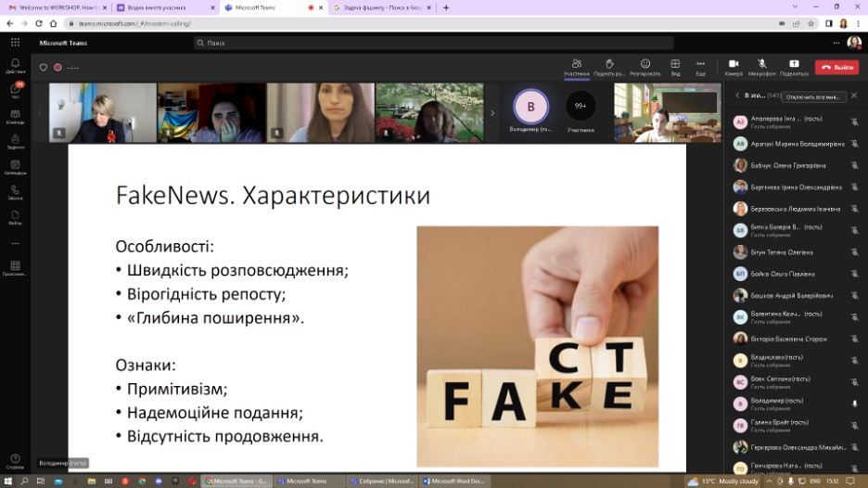Toggle the Microphone (Микрофон) mute
This screenshot has height=488, width=868.
point(762,67)
